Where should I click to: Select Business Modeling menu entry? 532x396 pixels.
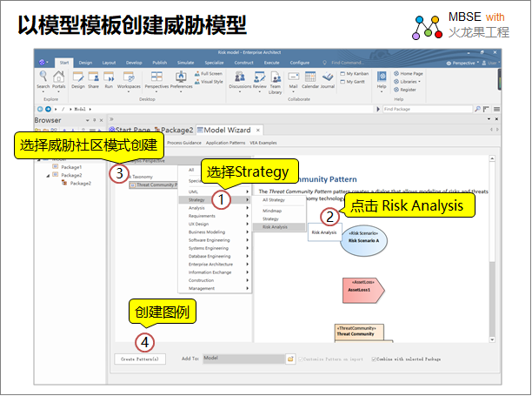tap(215, 232)
